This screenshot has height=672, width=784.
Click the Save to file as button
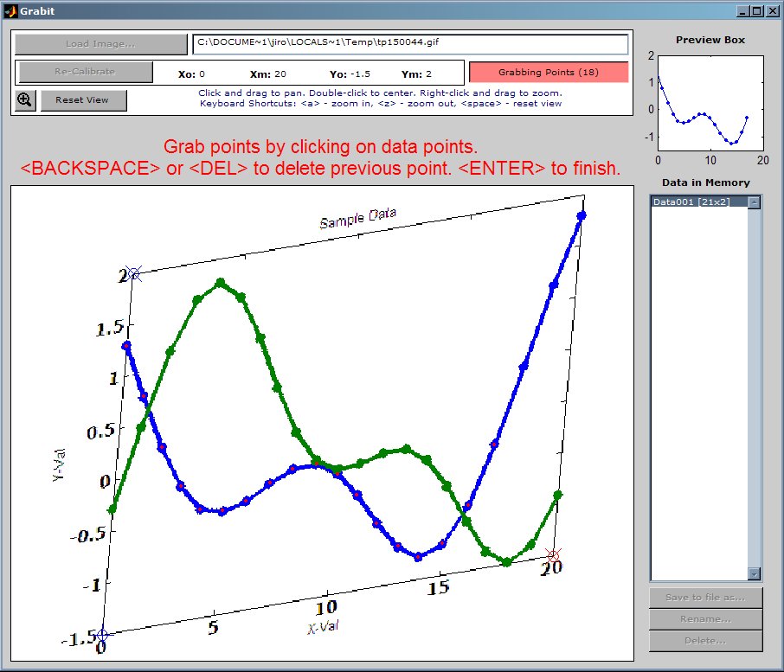pos(704,598)
